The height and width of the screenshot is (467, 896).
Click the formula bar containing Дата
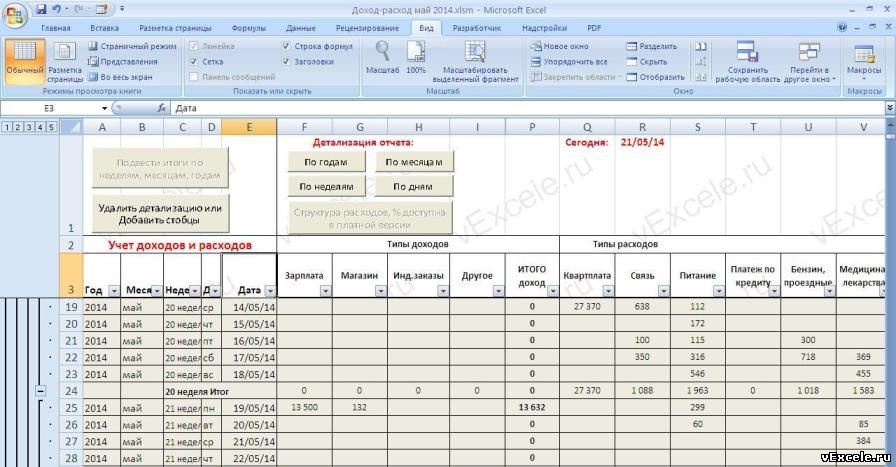coord(529,108)
